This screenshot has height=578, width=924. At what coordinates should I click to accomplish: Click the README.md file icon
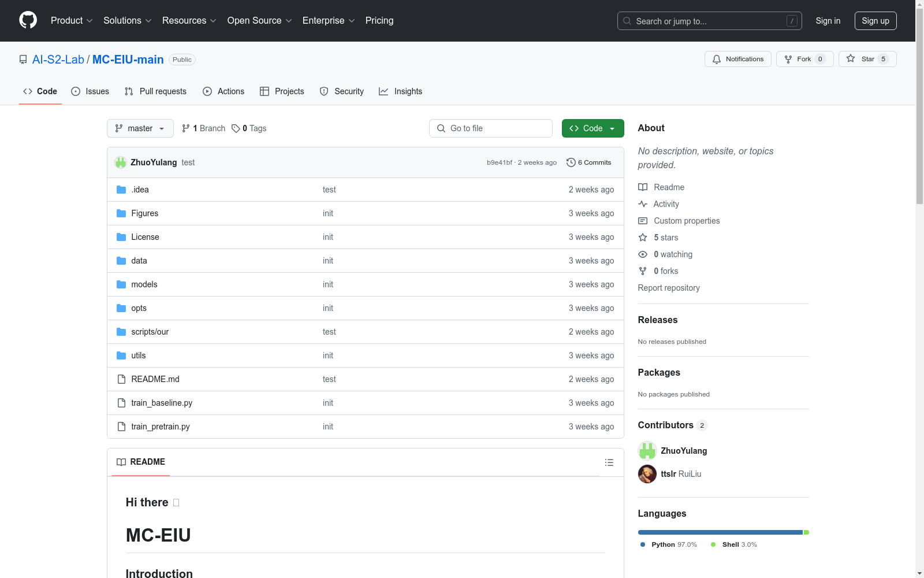(121, 379)
